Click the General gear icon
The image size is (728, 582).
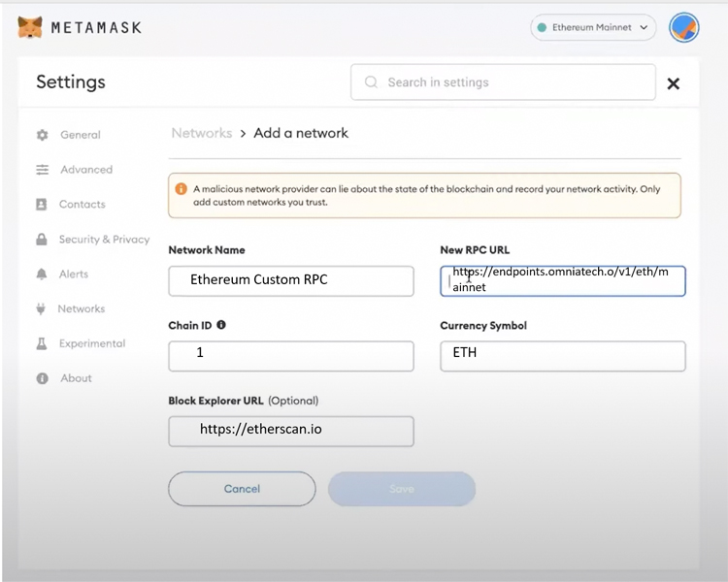[x=43, y=135]
